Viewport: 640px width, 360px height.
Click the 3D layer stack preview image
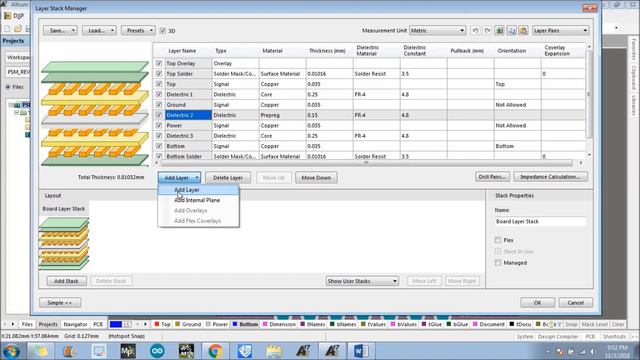click(x=95, y=113)
